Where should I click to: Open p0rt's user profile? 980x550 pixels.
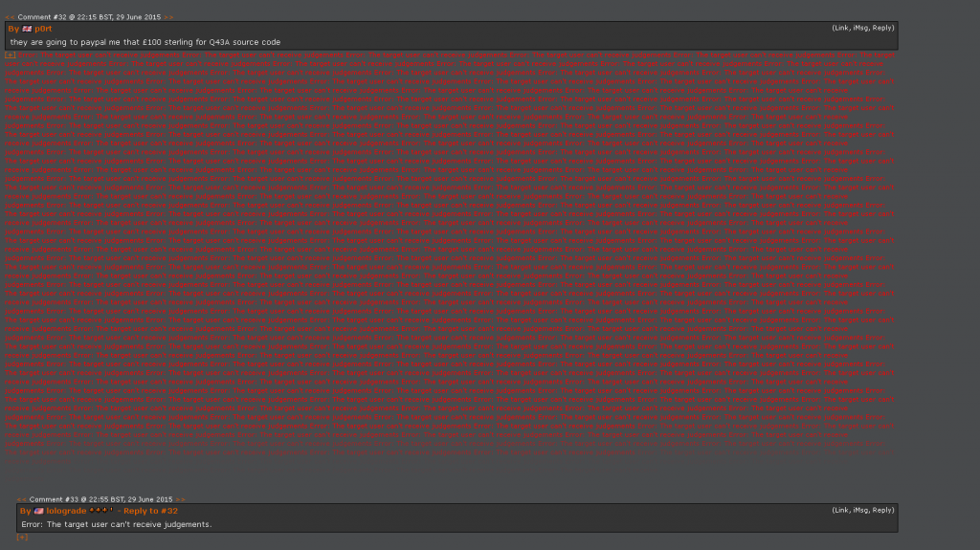[44, 29]
